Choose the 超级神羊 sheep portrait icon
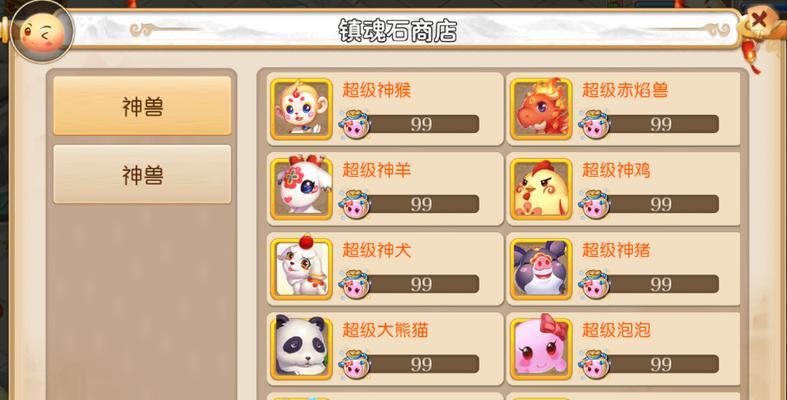Image resolution: width=787 pixels, height=400 pixels. (x=301, y=189)
